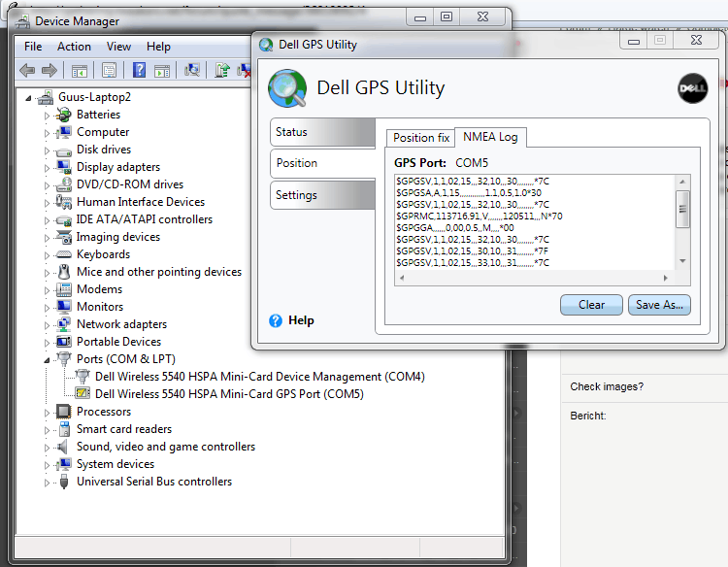Image resolution: width=728 pixels, height=567 pixels.
Task: Expand the System devices node
Action: 47,465
